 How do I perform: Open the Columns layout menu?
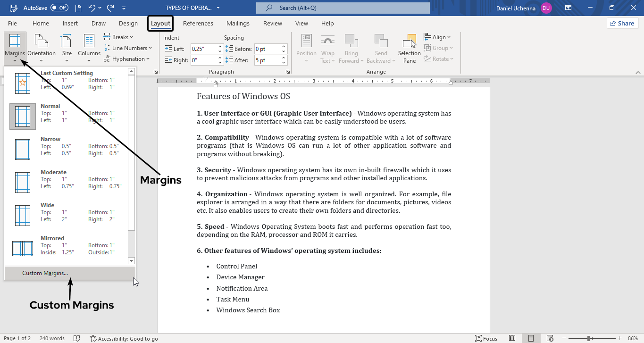(x=89, y=48)
